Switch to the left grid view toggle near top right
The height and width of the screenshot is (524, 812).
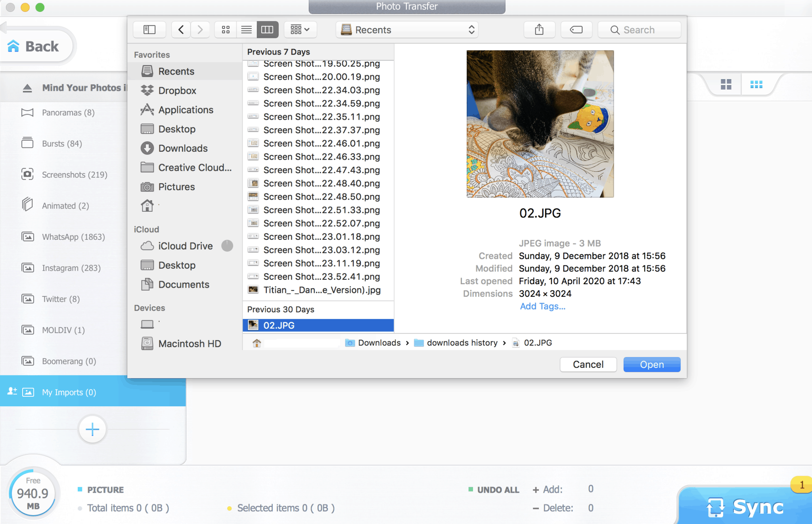(726, 84)
